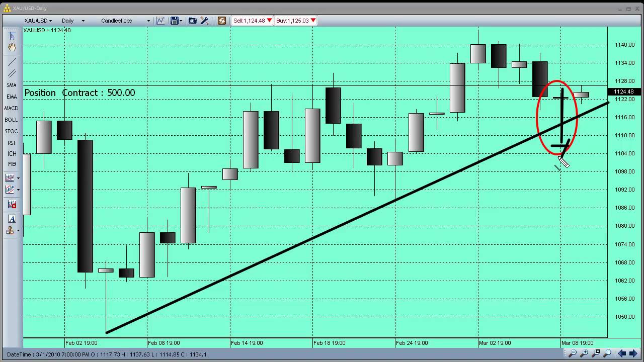Click the Mar 08 19:00 date label
The width and height of the screenshot is (644, 362).
(x=578, y=343)
